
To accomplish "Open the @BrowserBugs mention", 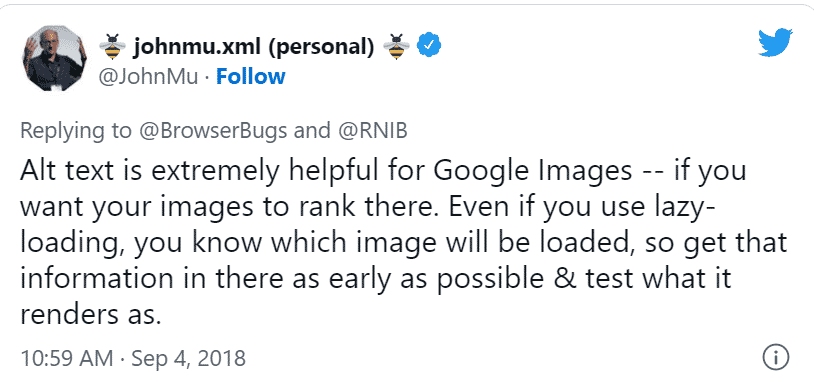I will point(212,130).
